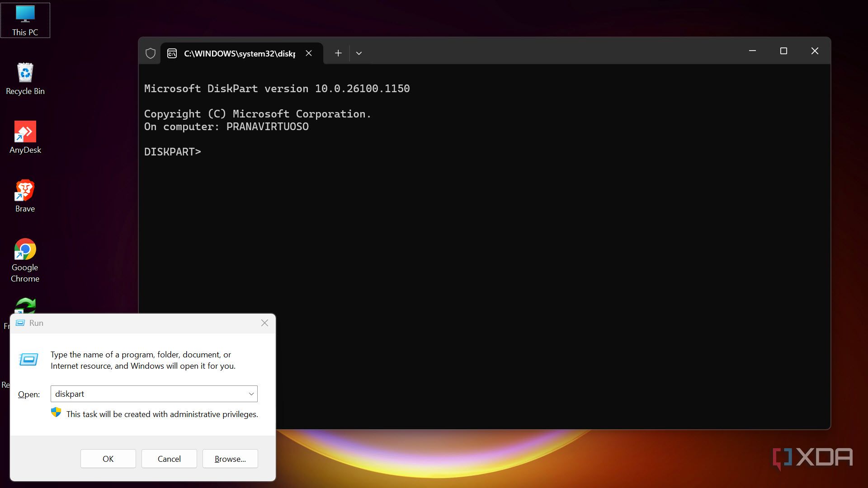Close the Run dialog window
Screen dimensions: 868x488
pyautogui.click(x=264, y=323)
